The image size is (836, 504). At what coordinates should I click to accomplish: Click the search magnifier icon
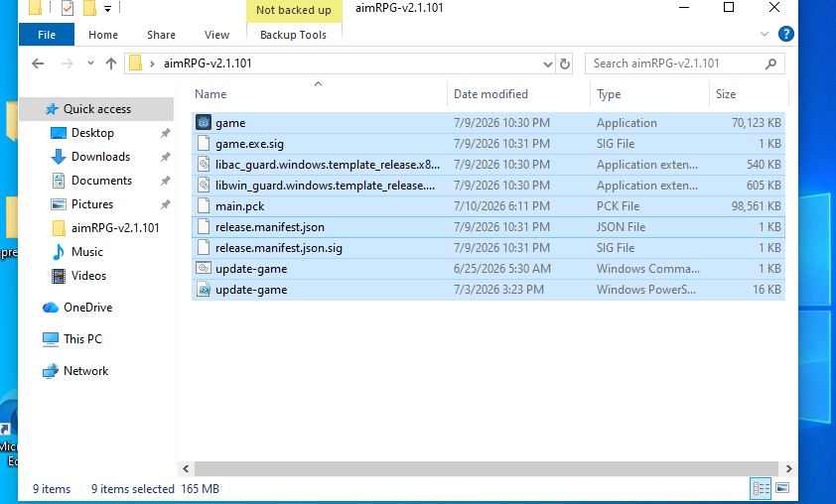coord(770,63)
